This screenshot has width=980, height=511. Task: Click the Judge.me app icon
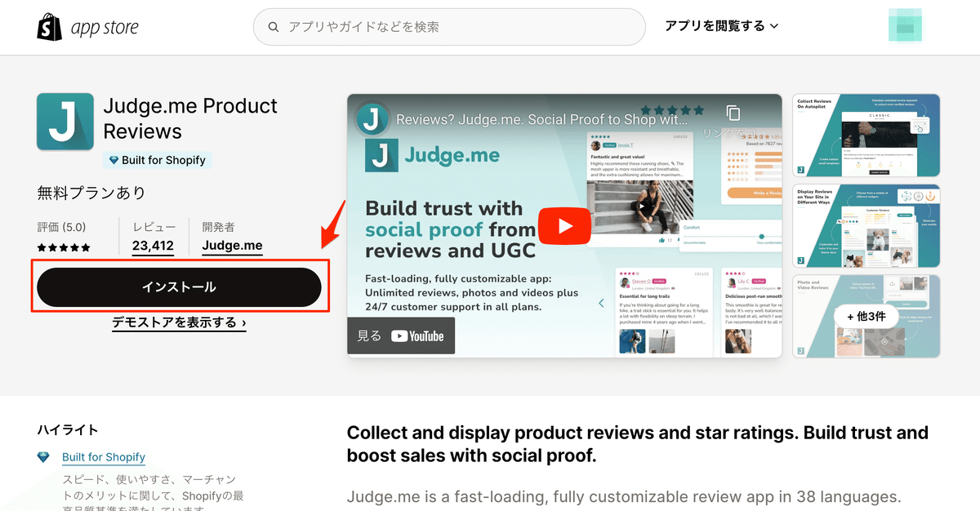pos(65,122)
